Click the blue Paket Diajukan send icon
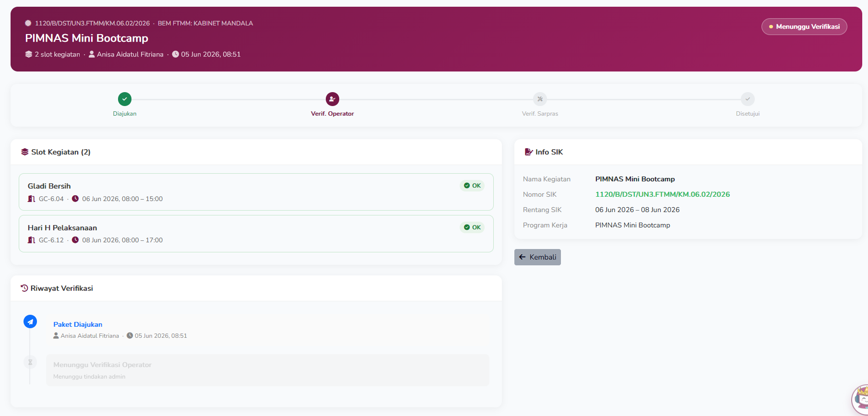The width and height of the screenshot is (868, 416). click(30, 321)
